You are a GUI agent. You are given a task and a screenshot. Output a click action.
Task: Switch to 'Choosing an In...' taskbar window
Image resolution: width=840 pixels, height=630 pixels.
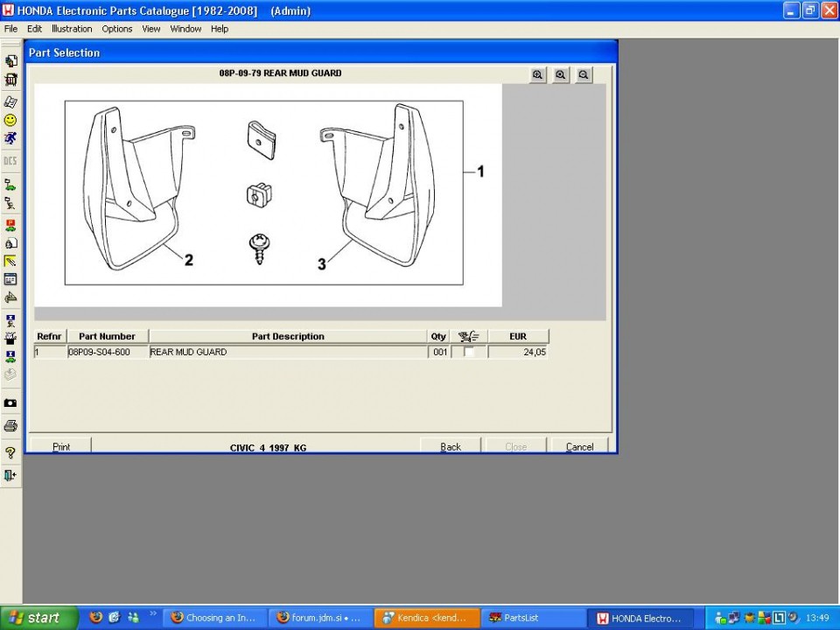213,619
